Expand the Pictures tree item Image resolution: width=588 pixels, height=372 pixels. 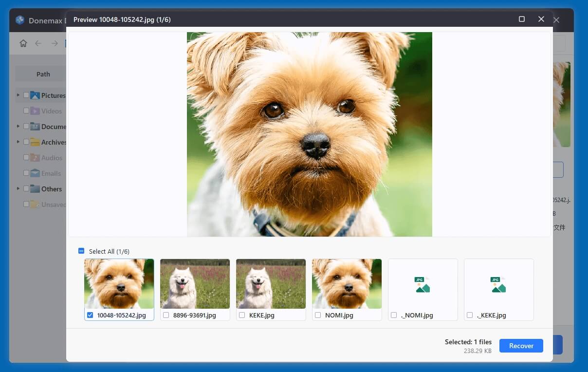(x=18, y=95)
